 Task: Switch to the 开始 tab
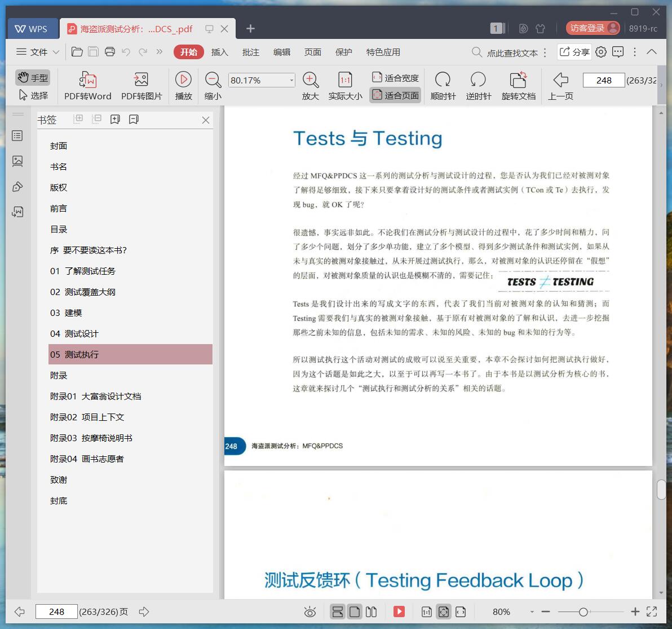click(x=188, y=52)
